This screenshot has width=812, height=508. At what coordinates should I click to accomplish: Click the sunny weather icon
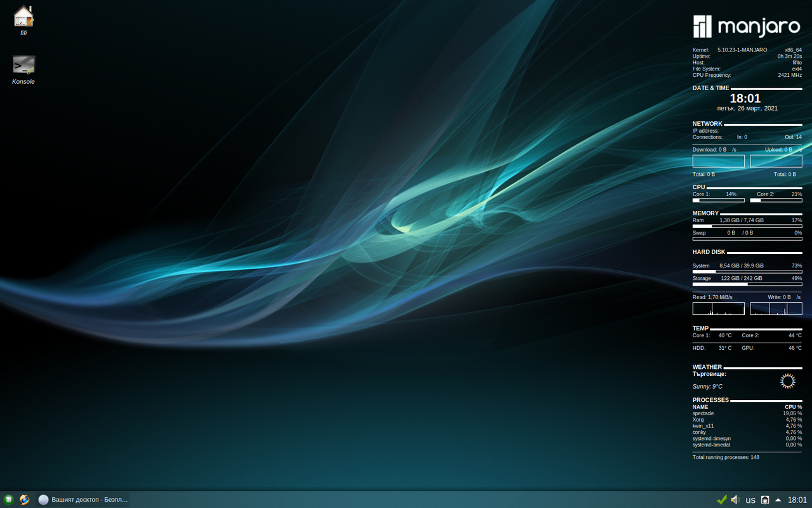click(787, 380)
